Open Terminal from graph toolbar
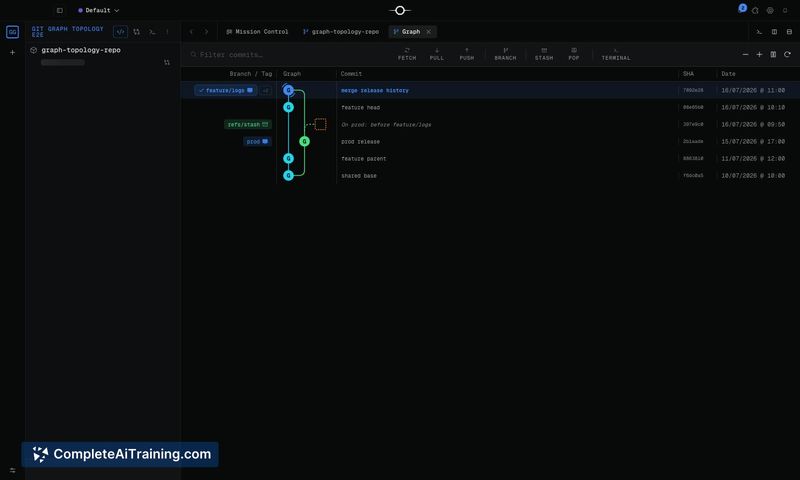The height and width of the screenshot is (480, 800). 616,54
